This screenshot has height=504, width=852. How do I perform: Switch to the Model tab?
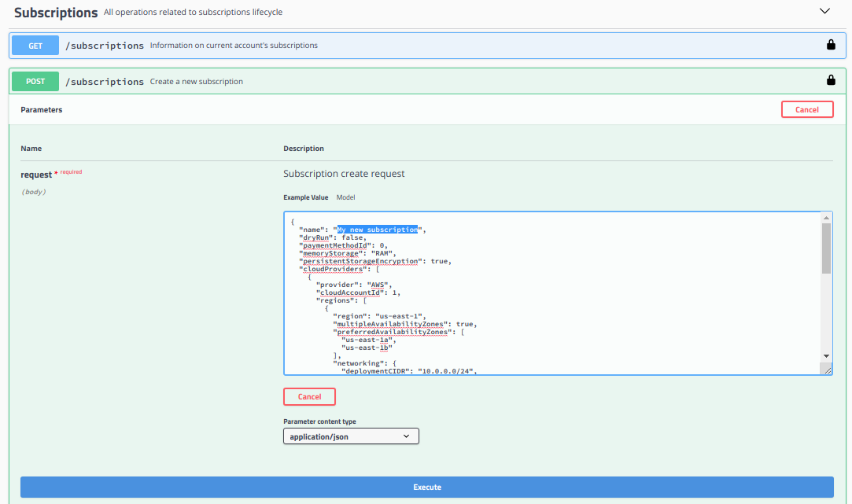tap(345, 197)
